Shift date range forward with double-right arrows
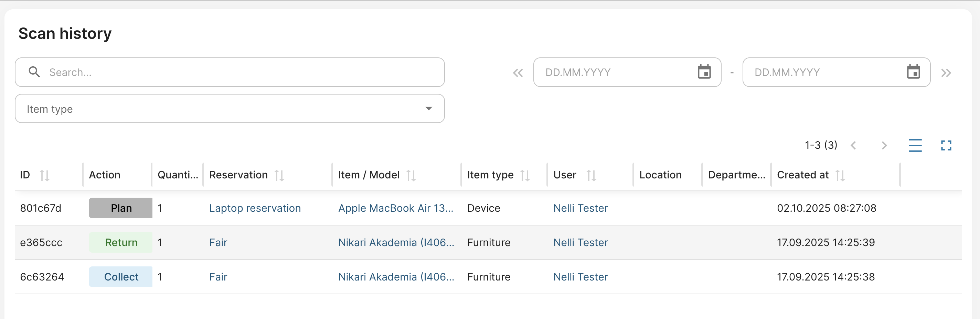The height and width of the screenshot is (319, 980). tap(946, 73)
